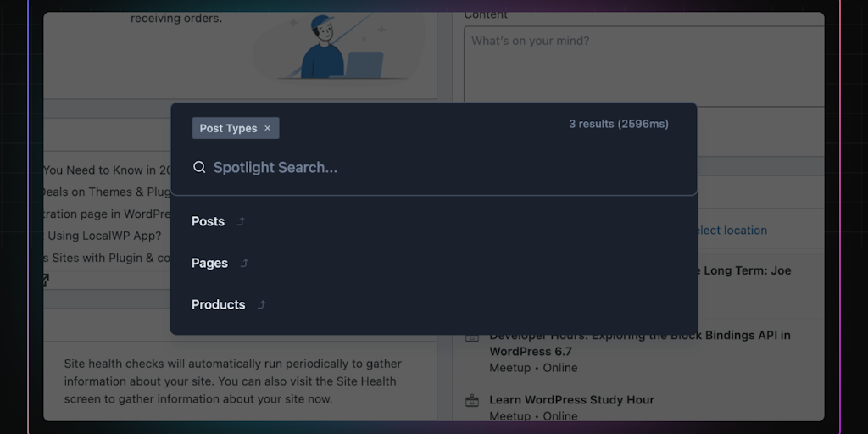868x434 pixels.
Task: Click the arrow icon beside Pages
Action: click(244, 264)
